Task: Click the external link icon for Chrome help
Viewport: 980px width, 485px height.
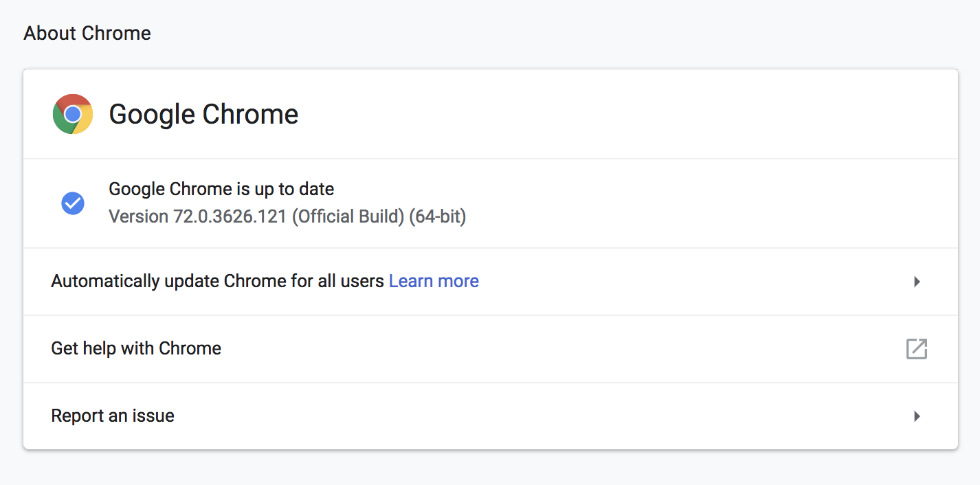Action: [x=916, y=349]
